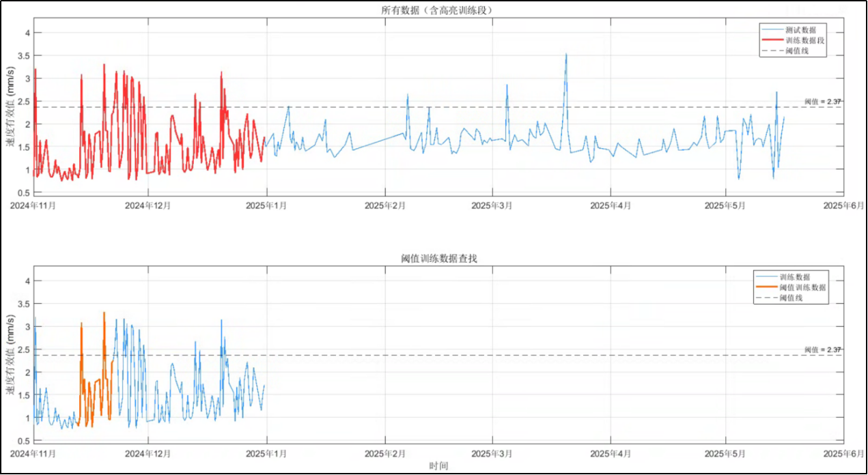Click the x-axis label 时间
This screenshot has width=868, height=475.
point(438,465)
